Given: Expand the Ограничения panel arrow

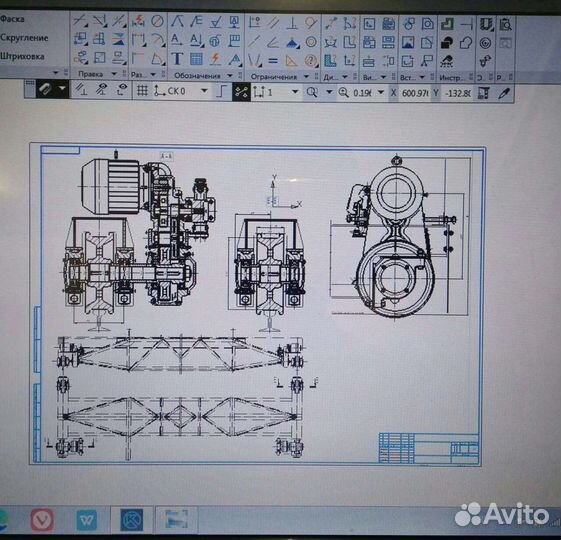Looking at the screenshot, I should [306, 77].
